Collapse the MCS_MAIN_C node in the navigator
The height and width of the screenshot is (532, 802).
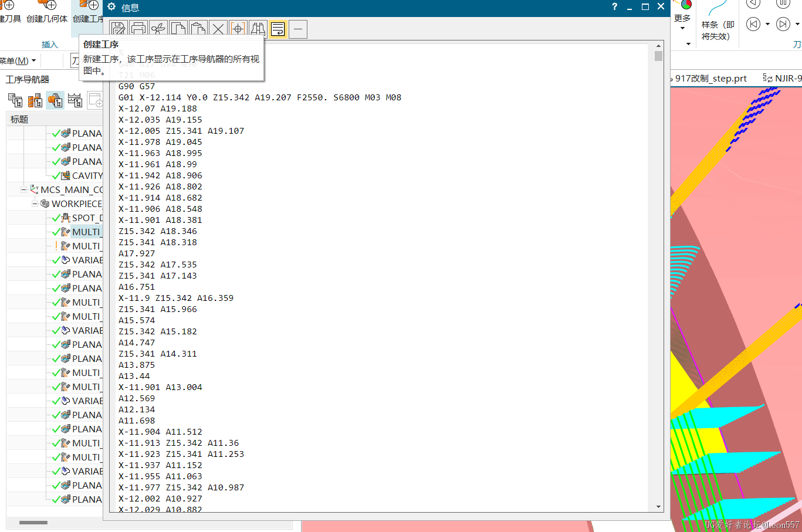24,189
